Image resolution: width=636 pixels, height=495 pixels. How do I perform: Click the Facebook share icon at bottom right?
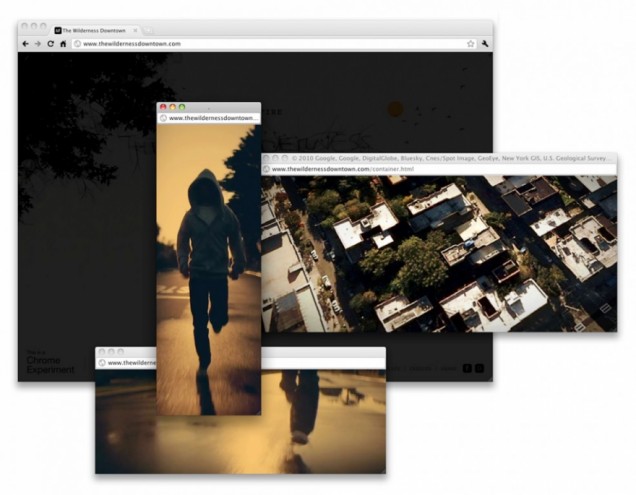tap(467, 369)
